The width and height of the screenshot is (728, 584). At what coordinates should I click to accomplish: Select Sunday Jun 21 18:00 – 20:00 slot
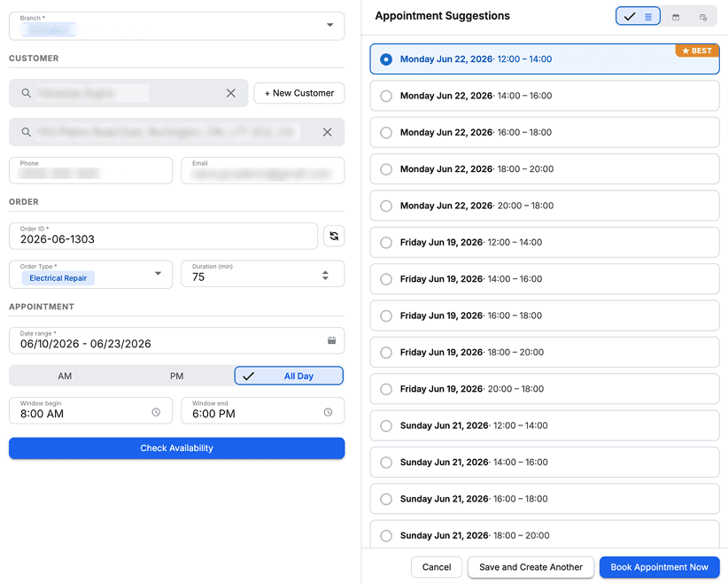(545, 534)
